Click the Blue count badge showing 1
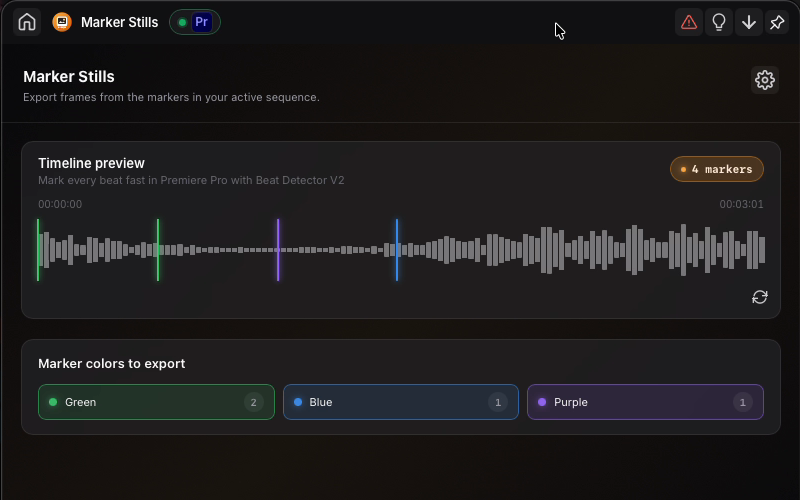The image size is (800, 500). pyautogui.click(x=498, y=402)
